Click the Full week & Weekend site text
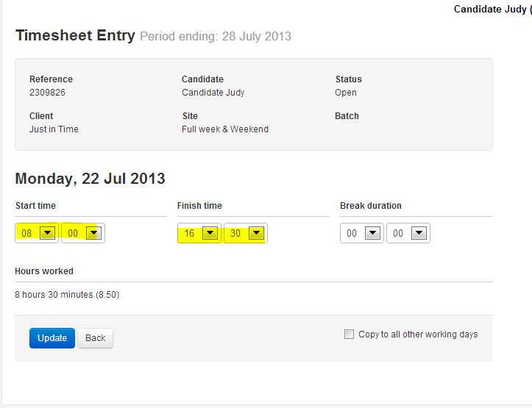Screen dimensions: 532x408 (x=225, y=129)
